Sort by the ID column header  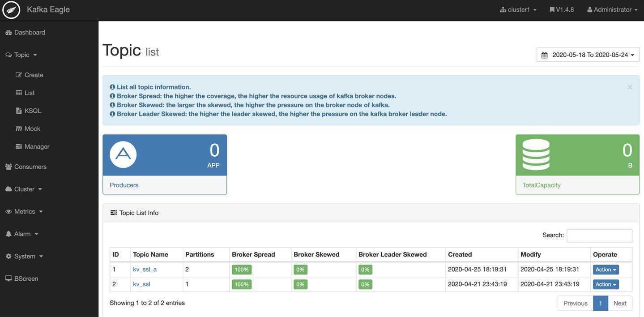click(120, 254)
